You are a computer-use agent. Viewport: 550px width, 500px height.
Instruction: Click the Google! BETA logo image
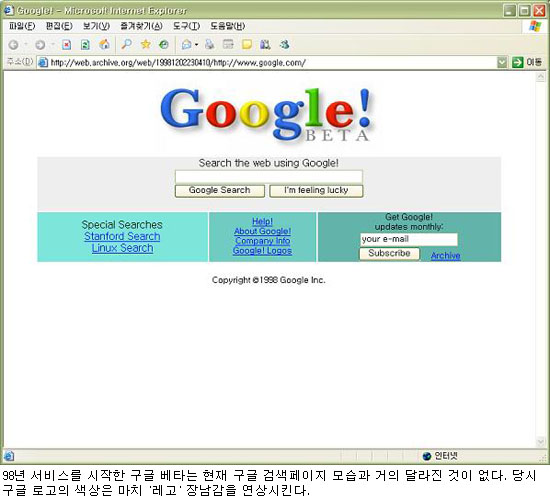(267, 114)
